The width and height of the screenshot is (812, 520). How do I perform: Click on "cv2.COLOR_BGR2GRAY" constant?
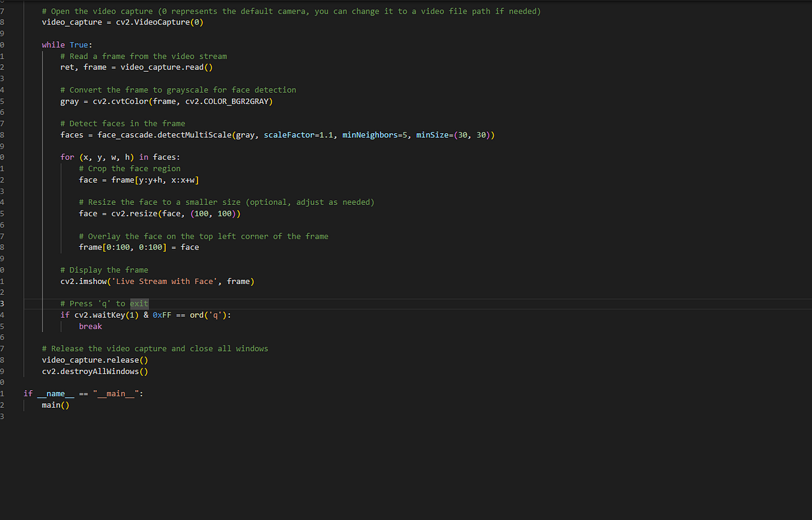[x=227, y=101]
